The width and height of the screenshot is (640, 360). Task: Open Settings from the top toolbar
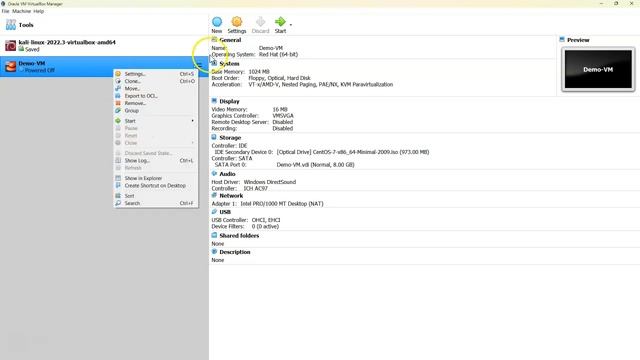pos(237,25)
